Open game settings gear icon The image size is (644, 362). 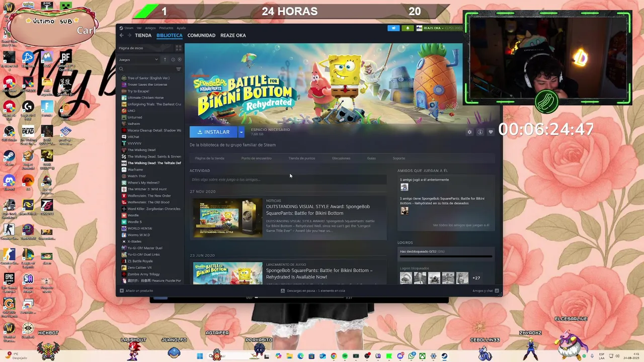pyautogui.click(x=469, y=132)
